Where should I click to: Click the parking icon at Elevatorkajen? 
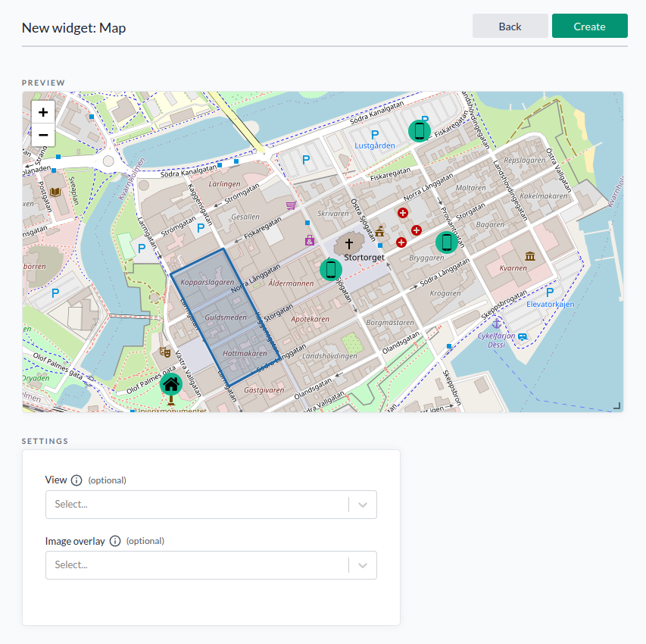[x=550, y=292]
